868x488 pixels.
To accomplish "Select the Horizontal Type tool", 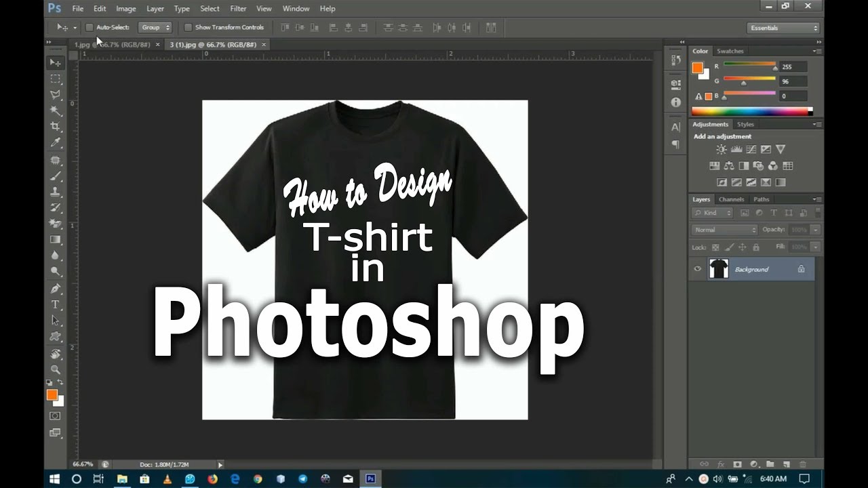I will tap(55, 304).
